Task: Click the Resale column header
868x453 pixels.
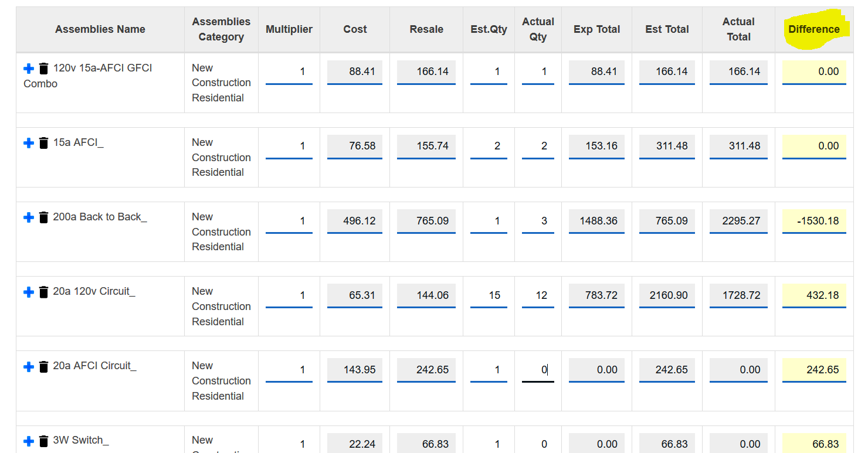Action: coord(426,29)
